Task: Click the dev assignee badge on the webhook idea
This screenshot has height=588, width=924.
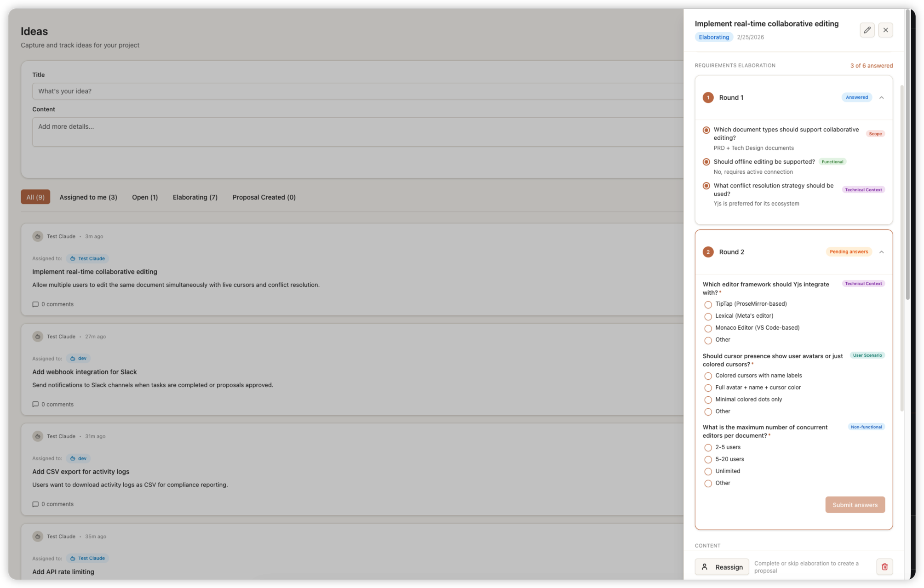Action: coord(78,358)
